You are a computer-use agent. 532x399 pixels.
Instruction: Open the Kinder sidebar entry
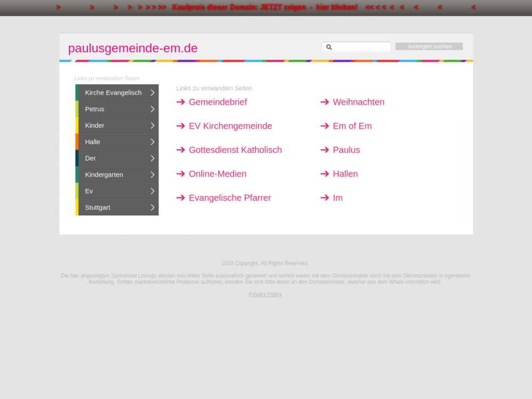pos(95,126)
